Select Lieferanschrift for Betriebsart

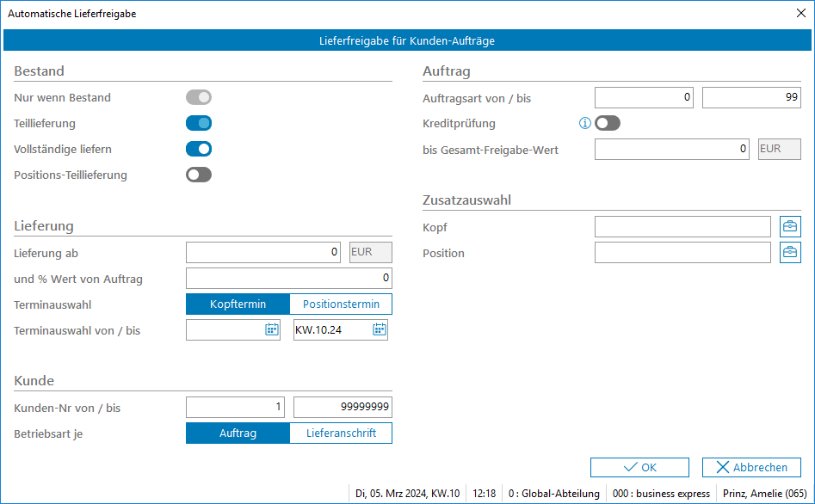coord(341,433)
